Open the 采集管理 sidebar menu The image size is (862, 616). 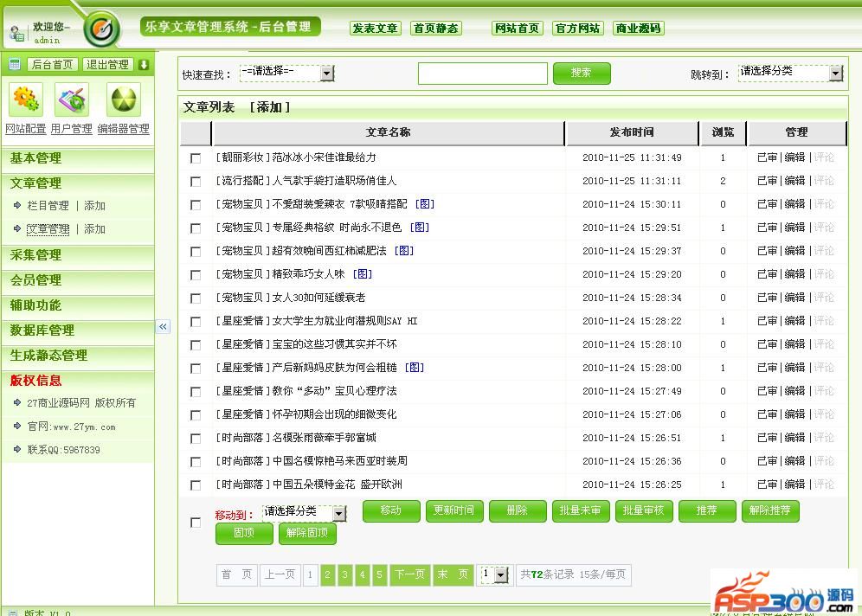pos(36,255)
